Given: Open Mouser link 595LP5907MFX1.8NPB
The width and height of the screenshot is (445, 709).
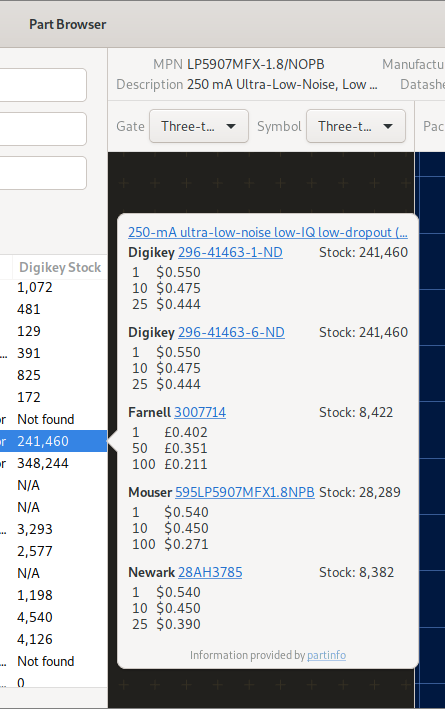Looking at the screenshot, I should click(245, 492).
